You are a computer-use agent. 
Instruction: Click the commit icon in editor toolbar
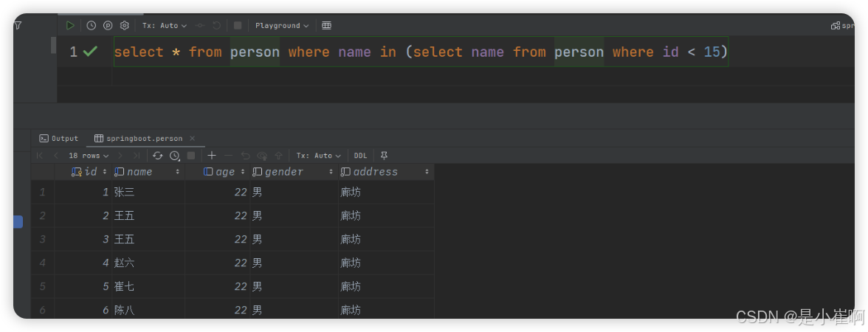click(x=200, y=25)
